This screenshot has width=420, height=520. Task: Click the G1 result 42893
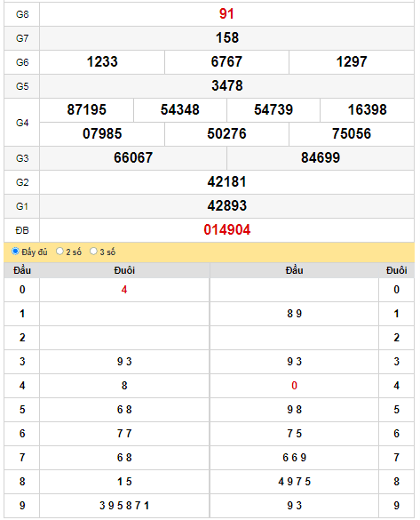pyautogui.click(x=227, y=205)
